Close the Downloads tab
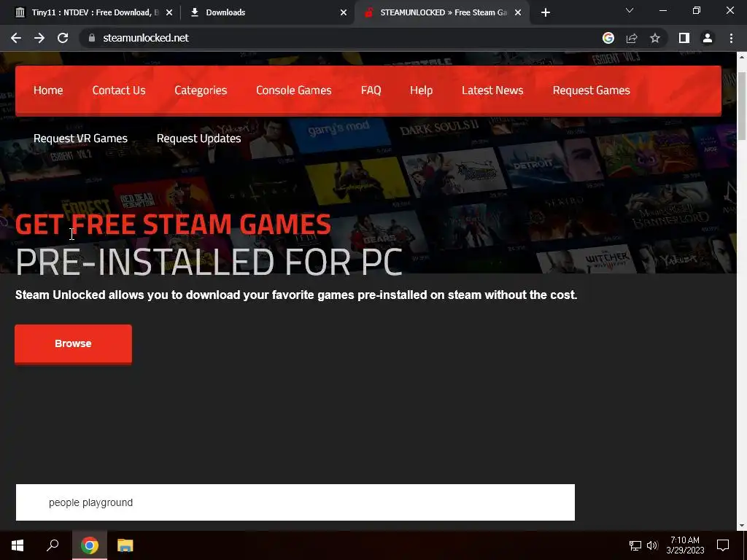 pyautogui.click(x=344, y=12)
